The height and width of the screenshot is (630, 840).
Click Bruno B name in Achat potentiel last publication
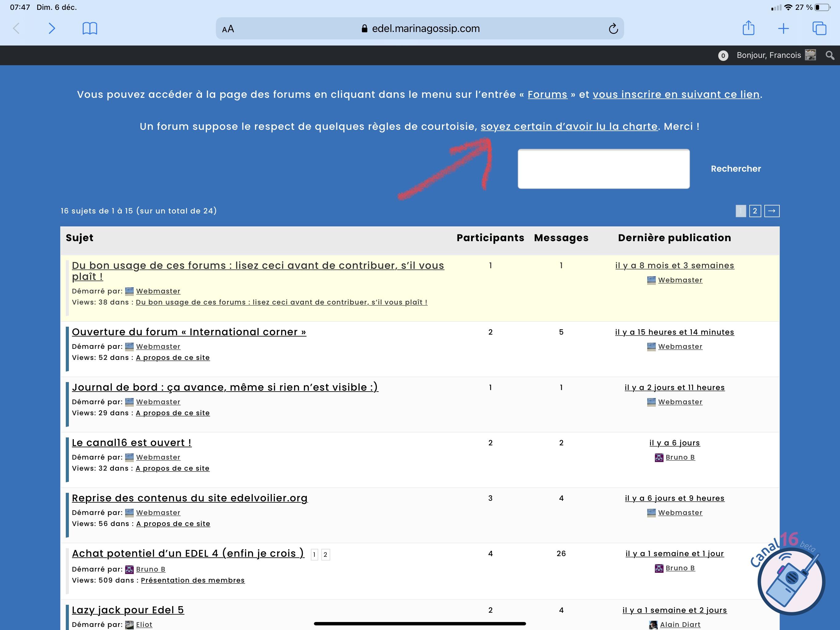click(680, 568)
